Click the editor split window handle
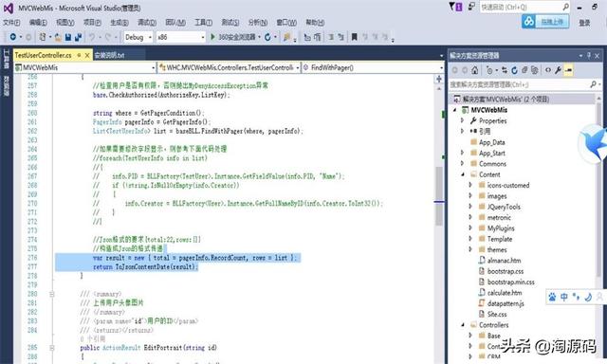This screenshot has width=607, height=364. coord(439,79)
